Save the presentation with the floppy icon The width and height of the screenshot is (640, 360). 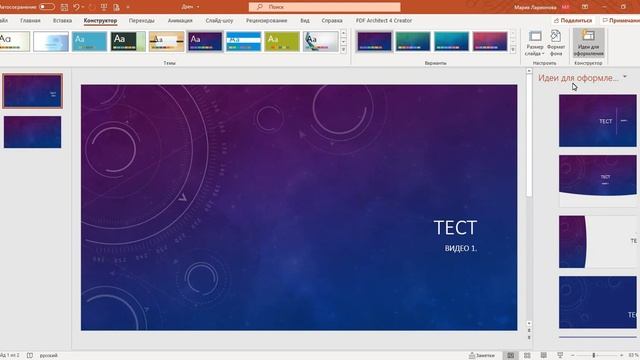(x=64, y=7)
